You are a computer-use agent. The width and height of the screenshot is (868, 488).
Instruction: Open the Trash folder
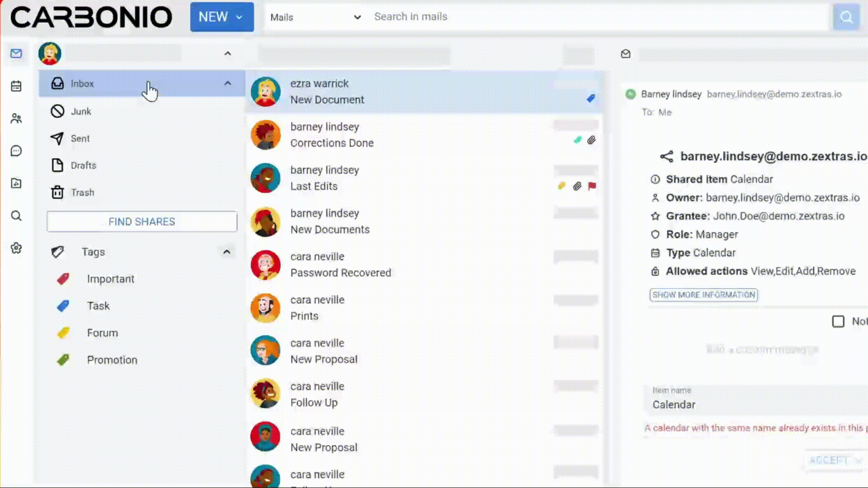[x=82, y=192]
